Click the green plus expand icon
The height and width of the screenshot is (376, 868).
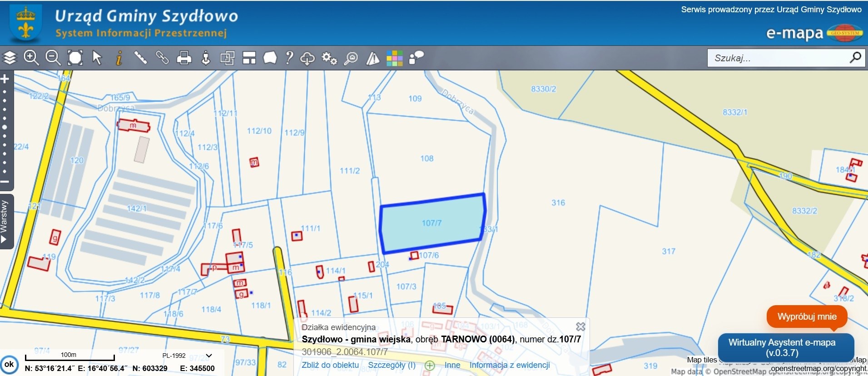click(x=430, y=366)
